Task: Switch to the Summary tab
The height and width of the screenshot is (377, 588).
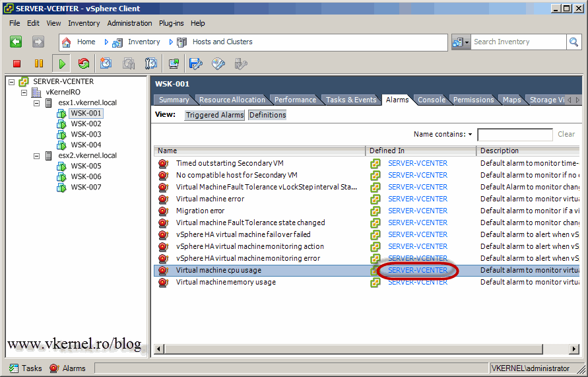Action: pyautogui.click(x=174, y=100)
